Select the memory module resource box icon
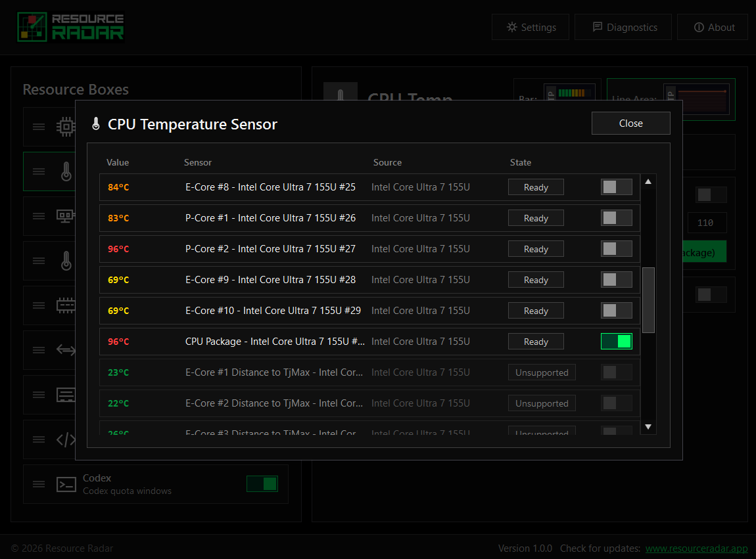This screenshot has height=559, width=756. tap(66, 305)
